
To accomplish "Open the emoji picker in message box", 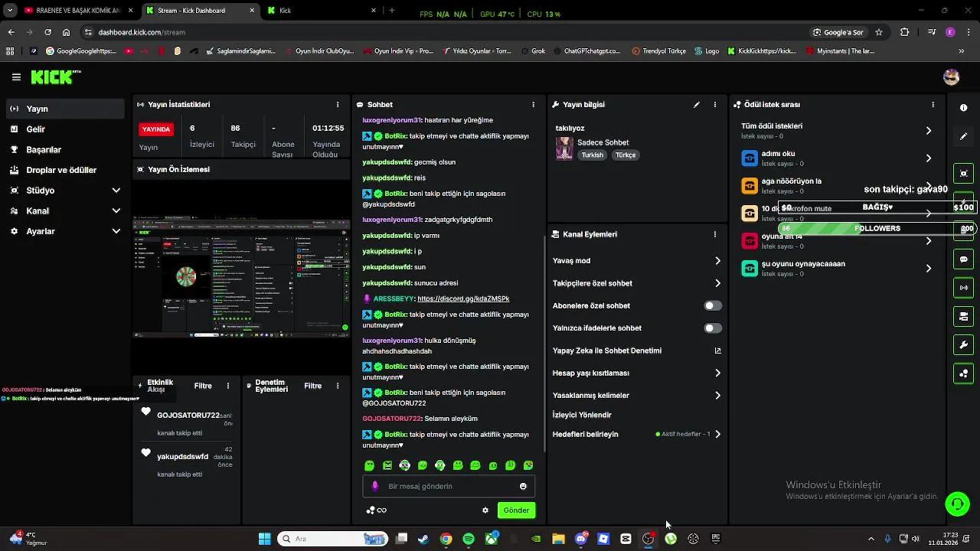I will 523,486.
